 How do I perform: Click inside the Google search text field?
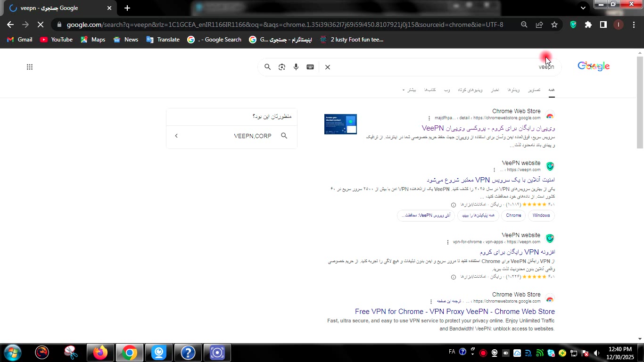pyautogui.click(x=434, y=67)
